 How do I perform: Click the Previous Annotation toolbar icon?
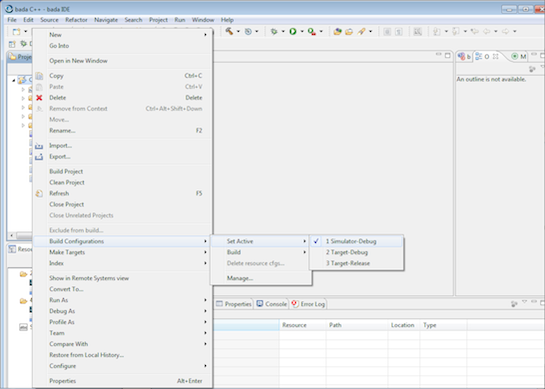(456, 32)
